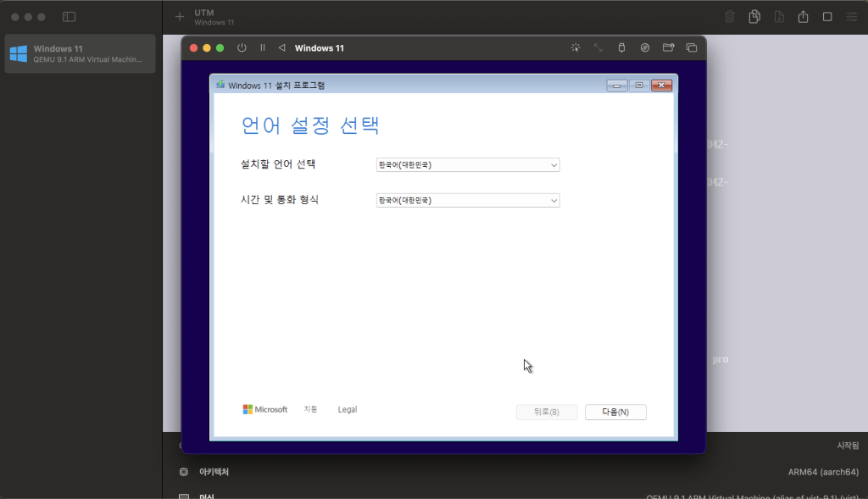
Task: Click the resize display arrows icon
Action: [x=598, y=47]
